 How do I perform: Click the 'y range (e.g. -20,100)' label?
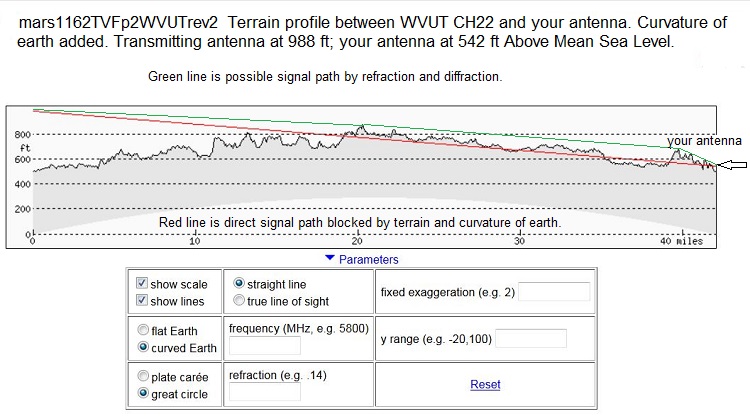(x=436, y=339)
